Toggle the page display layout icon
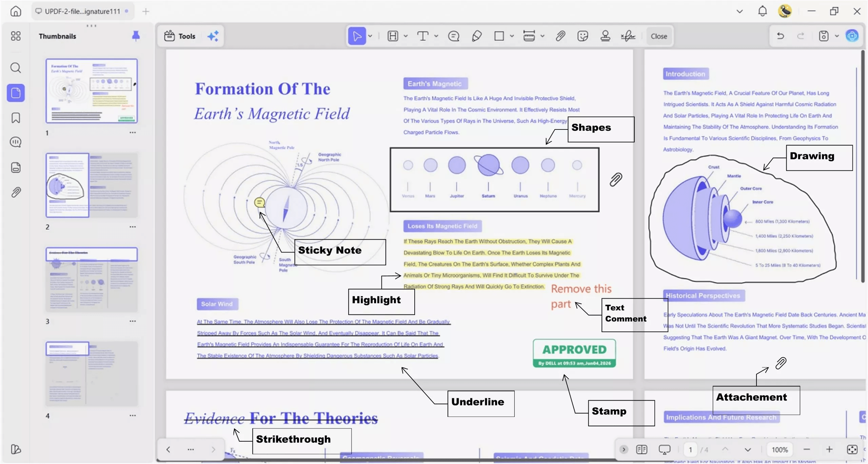Screen dimensions: 868x464 pos(642,450)
